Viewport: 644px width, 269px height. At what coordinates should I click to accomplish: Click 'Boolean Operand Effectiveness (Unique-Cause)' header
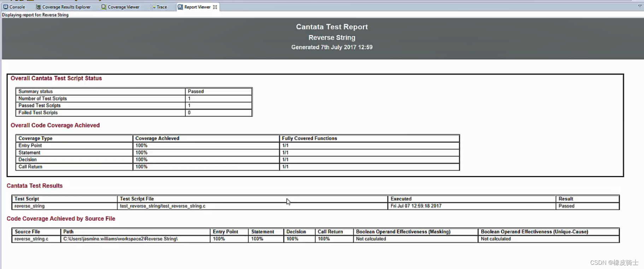[x=549, y=232]
